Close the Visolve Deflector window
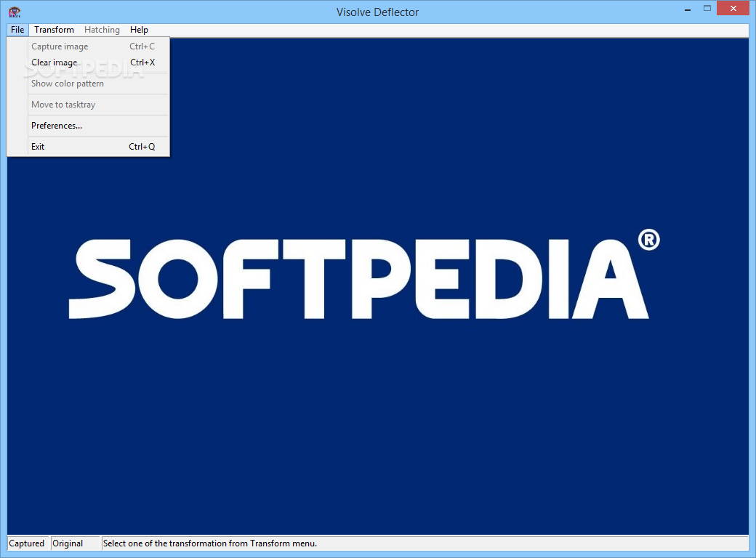756x558 pixels. tap(733, 8)
